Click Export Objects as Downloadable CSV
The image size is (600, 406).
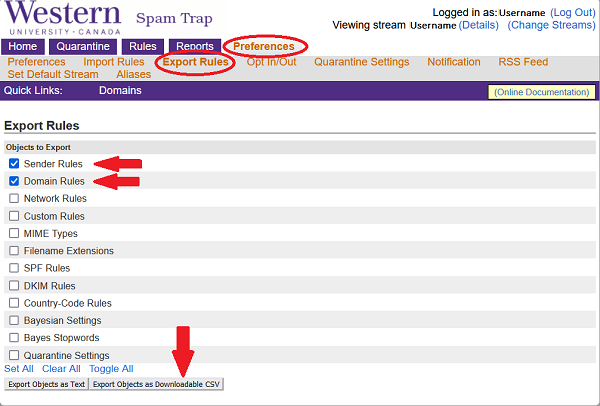coord(155,384)
